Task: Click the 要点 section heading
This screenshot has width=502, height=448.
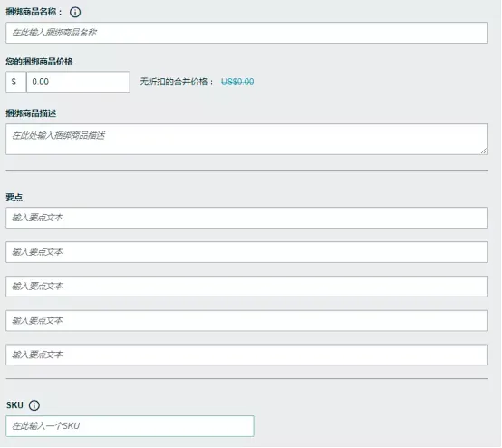Action: 14,198
